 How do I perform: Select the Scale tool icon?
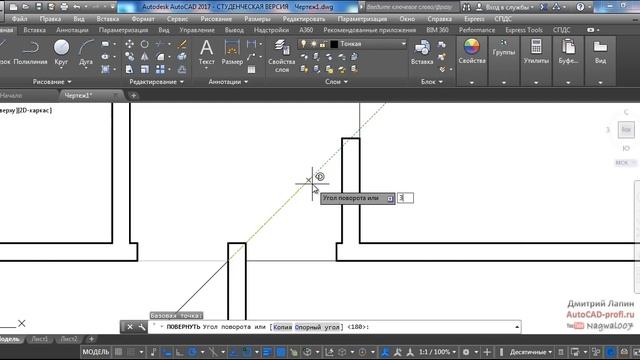tap(144, 69)
